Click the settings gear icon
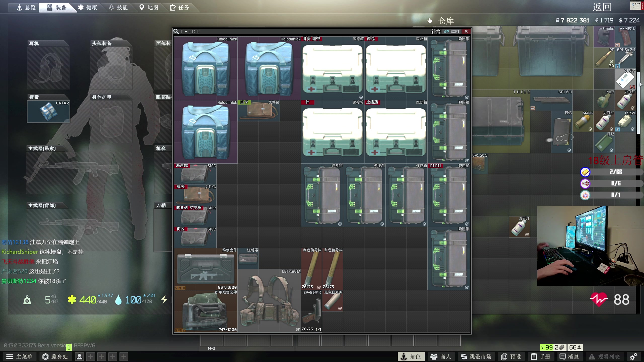The image size is (644, 362). [x=633, y=356]
